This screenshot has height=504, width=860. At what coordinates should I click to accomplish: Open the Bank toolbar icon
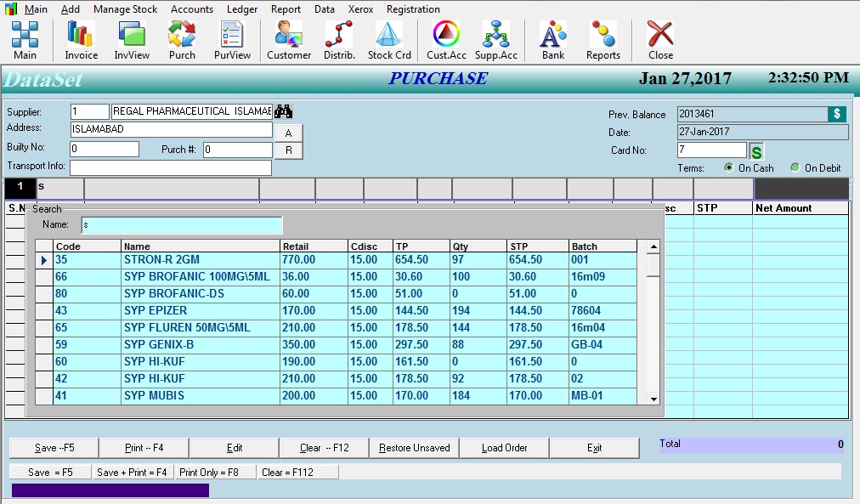coord(553,40)
